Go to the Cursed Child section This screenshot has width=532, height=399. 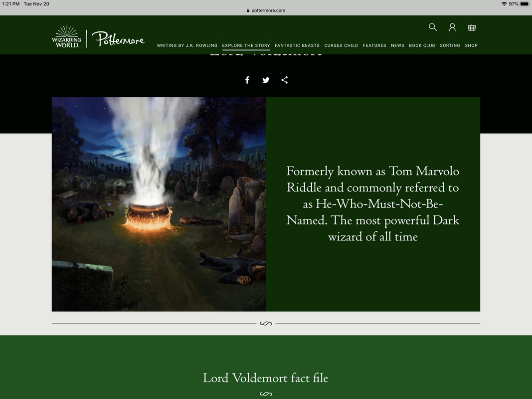tap(341, 45)
